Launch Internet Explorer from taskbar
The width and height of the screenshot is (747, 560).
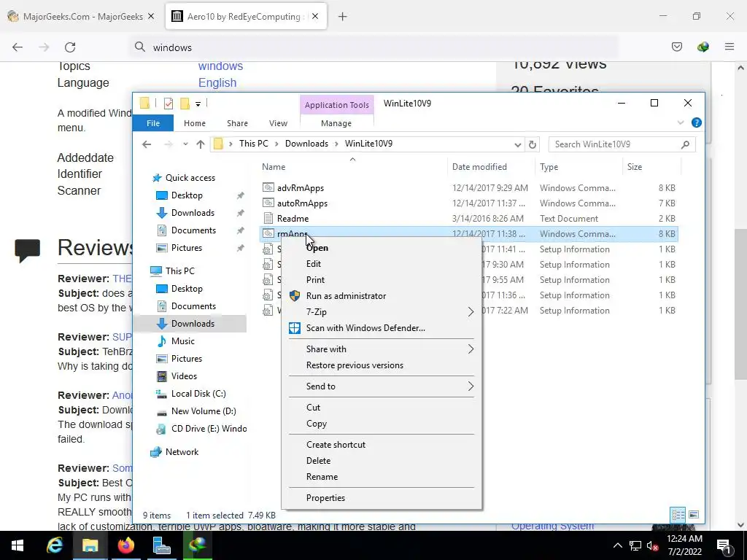(x=54, y=545)
